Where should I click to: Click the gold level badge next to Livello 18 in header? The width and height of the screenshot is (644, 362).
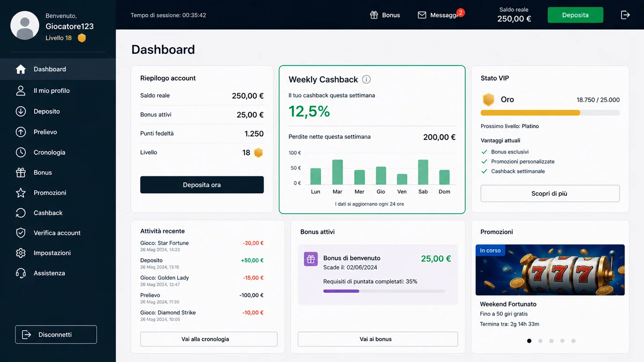coord(82,38)
